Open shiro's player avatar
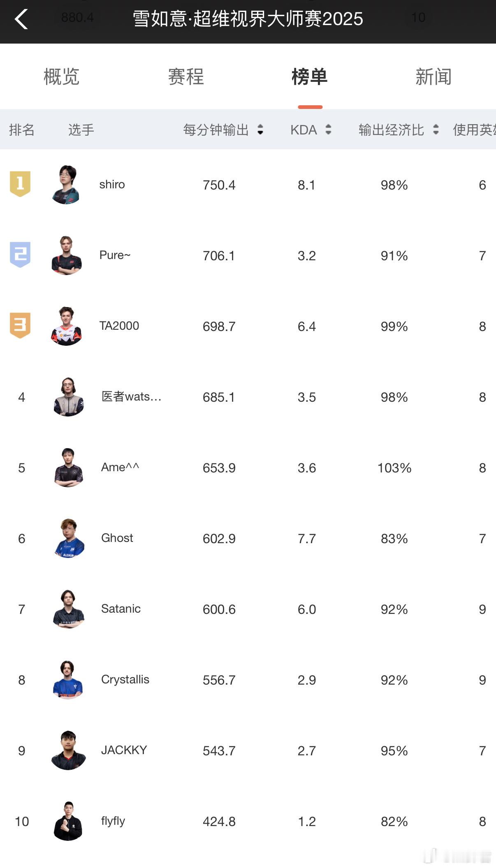This screenshot has width=496, height=868. pos(66,185)
